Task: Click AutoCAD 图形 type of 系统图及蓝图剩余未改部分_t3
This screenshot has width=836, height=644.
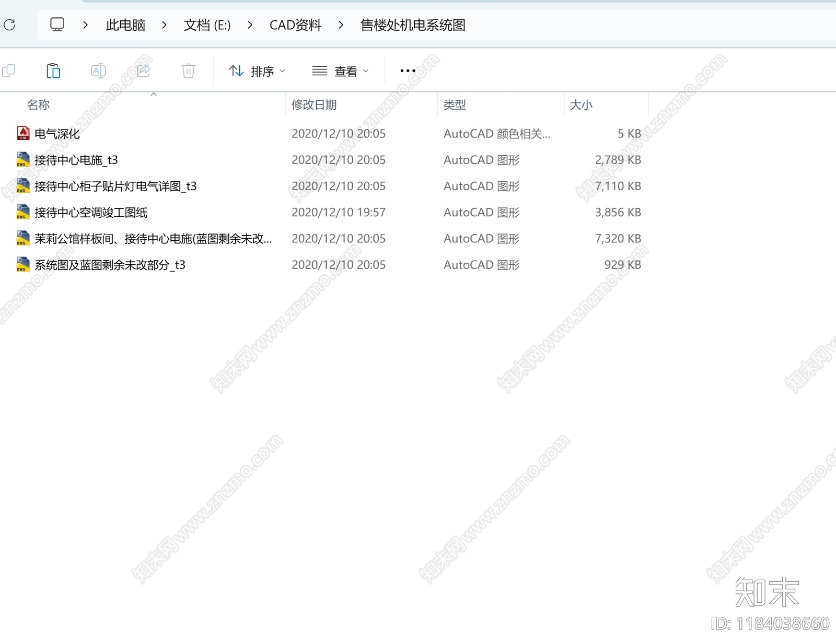Action: click(482, 265)
